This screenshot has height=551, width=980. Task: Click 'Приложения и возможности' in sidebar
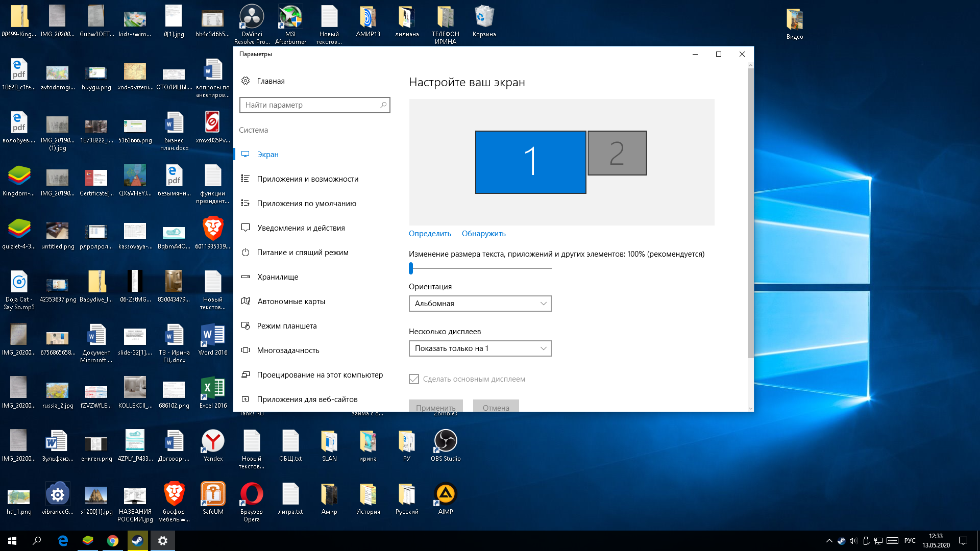308,178
